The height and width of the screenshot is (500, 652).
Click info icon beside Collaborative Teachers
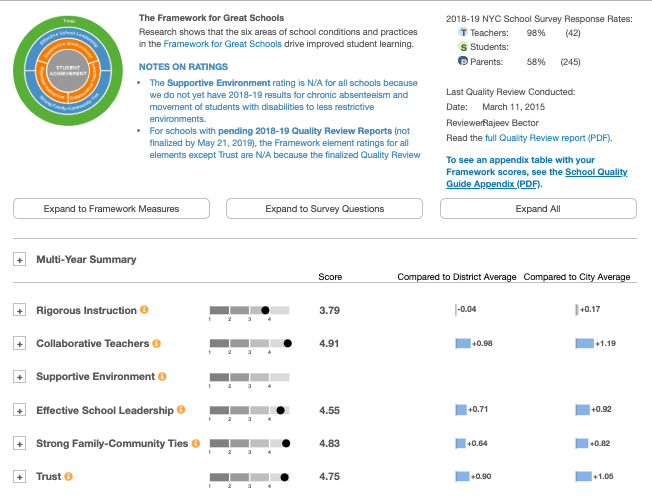tap(156, 343)
